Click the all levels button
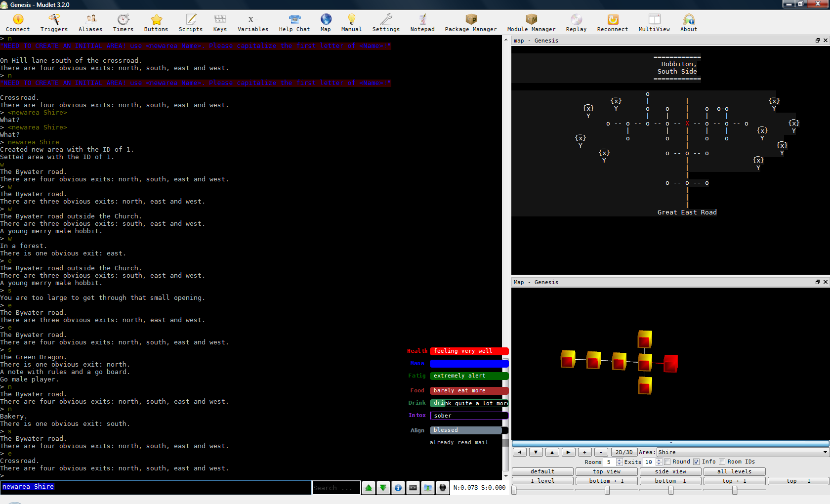The width and height of the screenshot is (830, 504). pyautogui.click(x=734, y=471)
